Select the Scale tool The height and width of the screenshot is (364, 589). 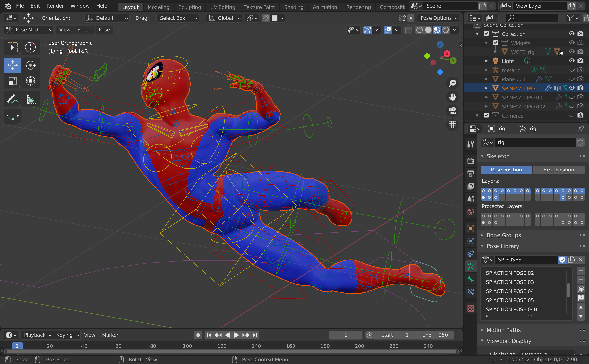click(x=13, y=81)
